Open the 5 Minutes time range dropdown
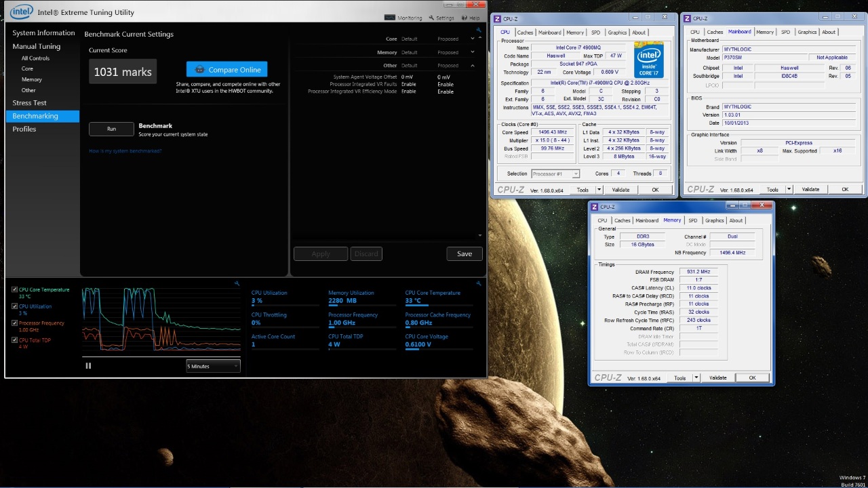868x488 pixels. tap(214, 366)
